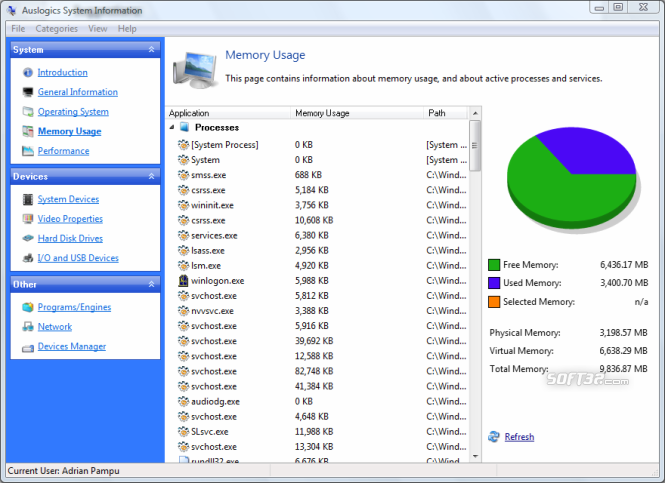
Task: Click the green Free Memory swatch
Action: [494, 265]
